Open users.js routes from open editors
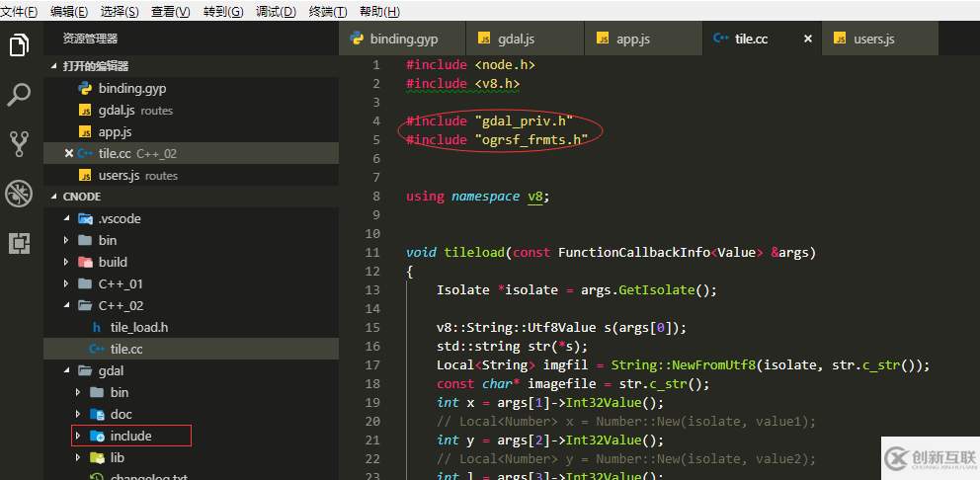 point(192,176)
